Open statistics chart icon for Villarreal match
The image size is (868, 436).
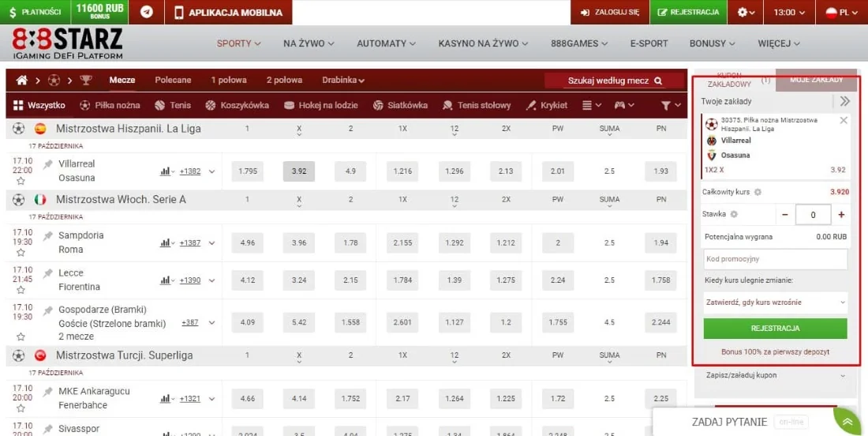coord(166,171)
